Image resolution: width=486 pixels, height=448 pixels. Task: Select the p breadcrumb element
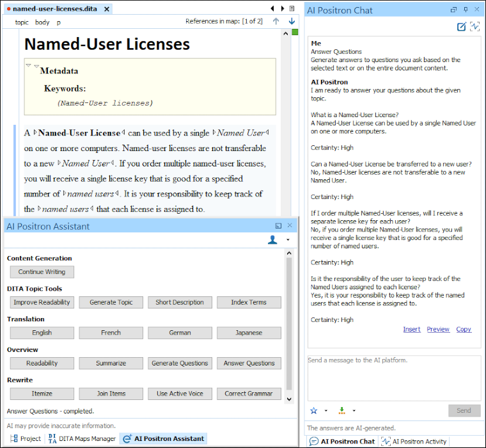tap(59, 22)
